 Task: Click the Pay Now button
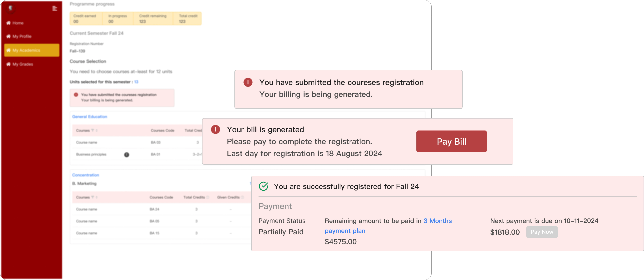click(x=542, y=232)
